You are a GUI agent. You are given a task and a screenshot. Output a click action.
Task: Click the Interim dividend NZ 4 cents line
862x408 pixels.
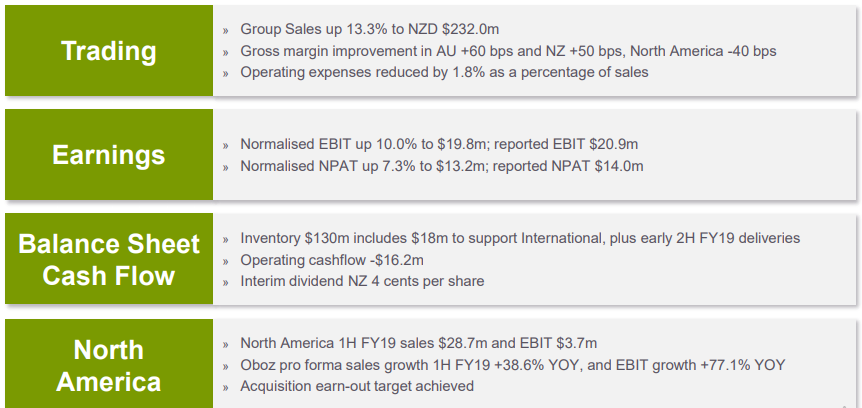(362, 281)
